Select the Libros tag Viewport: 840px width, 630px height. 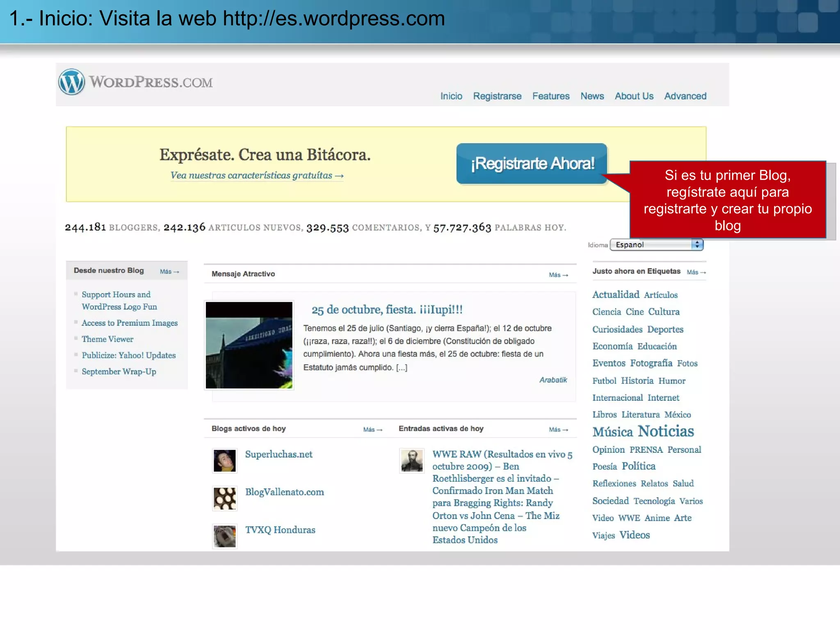pos(604,414)
